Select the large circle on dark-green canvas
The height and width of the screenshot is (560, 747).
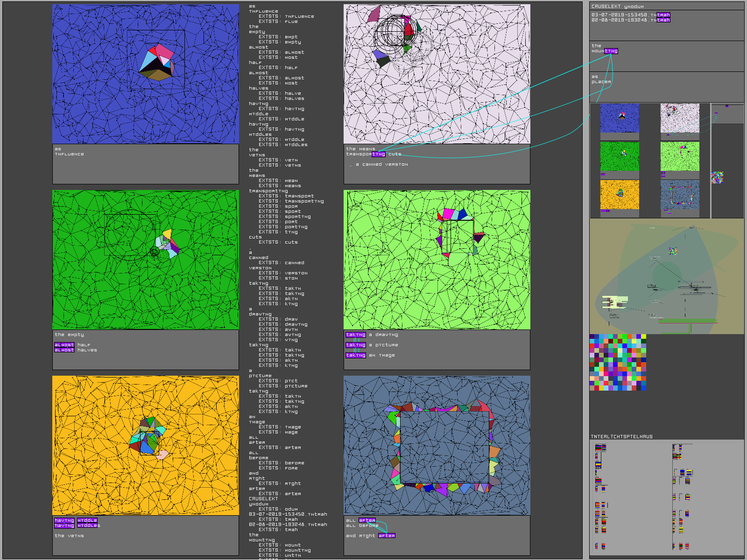click(x=130, y=235)
